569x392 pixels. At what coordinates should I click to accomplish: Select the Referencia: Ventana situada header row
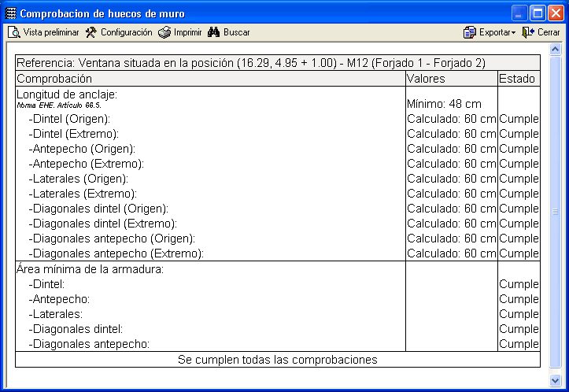pos(278,63)
